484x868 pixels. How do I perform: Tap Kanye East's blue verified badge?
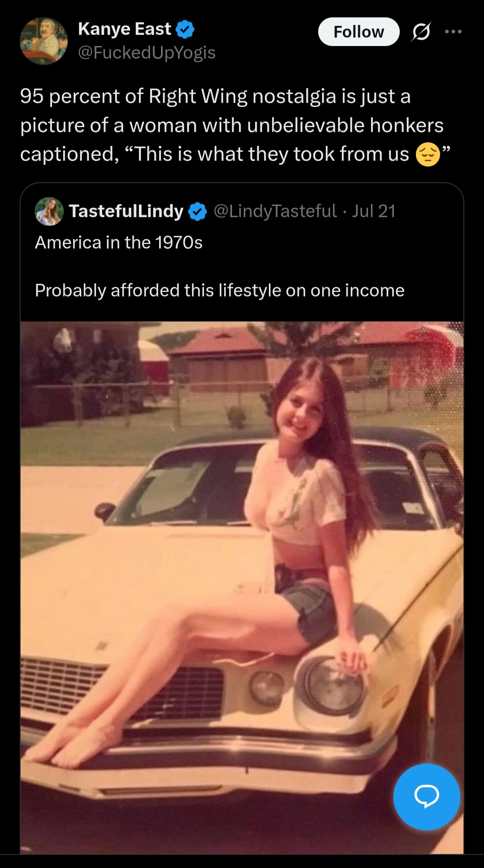coord(185,30)
